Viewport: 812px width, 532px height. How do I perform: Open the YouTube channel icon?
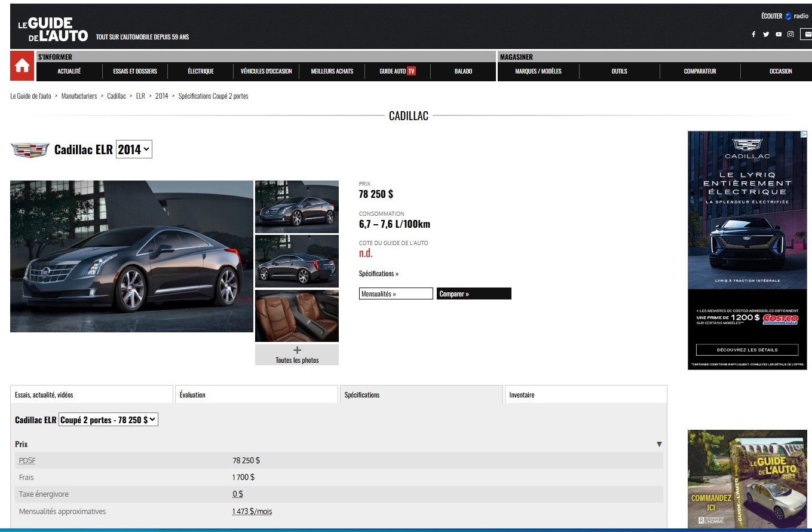779,34
